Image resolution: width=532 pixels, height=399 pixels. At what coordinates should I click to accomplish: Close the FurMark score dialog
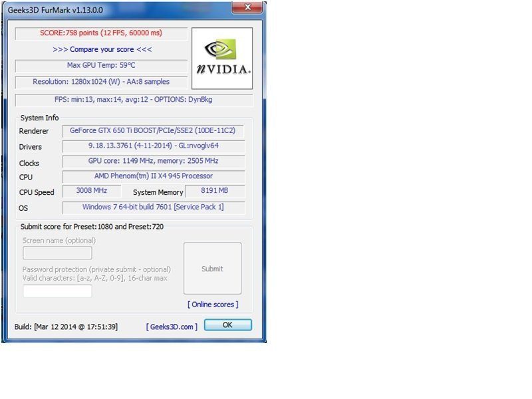coord(247,7)
